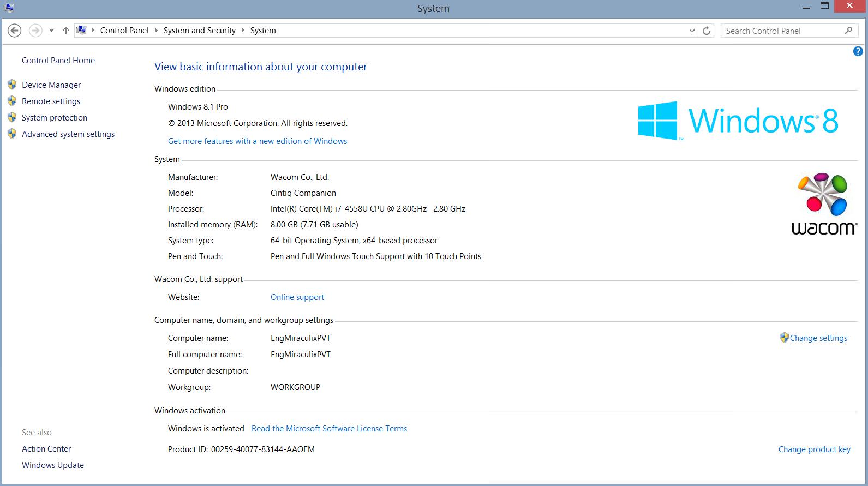Select the 64-bit Operating System value
The height and width of the screenshot is (486, 868).
tap(354, 241)
